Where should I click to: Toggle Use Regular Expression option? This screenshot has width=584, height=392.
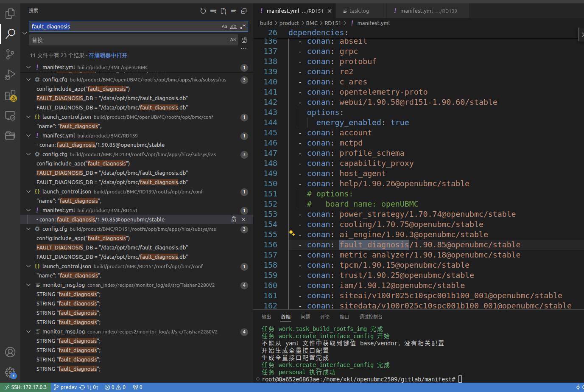(243, 26)
